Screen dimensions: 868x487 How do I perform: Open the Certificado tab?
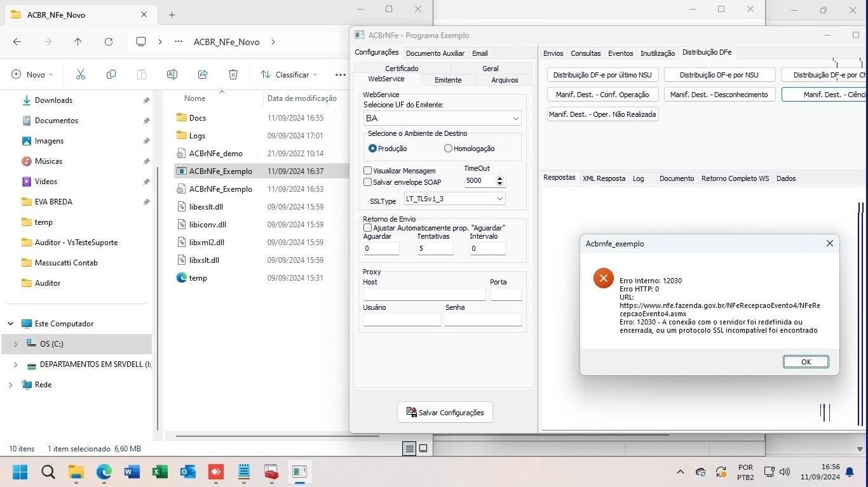pos(402,68)
